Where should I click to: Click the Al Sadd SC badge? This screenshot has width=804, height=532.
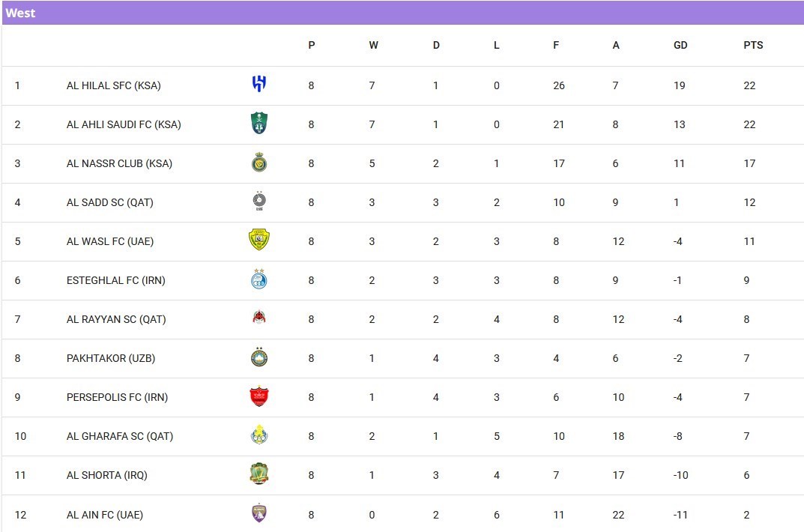(259, 201)
